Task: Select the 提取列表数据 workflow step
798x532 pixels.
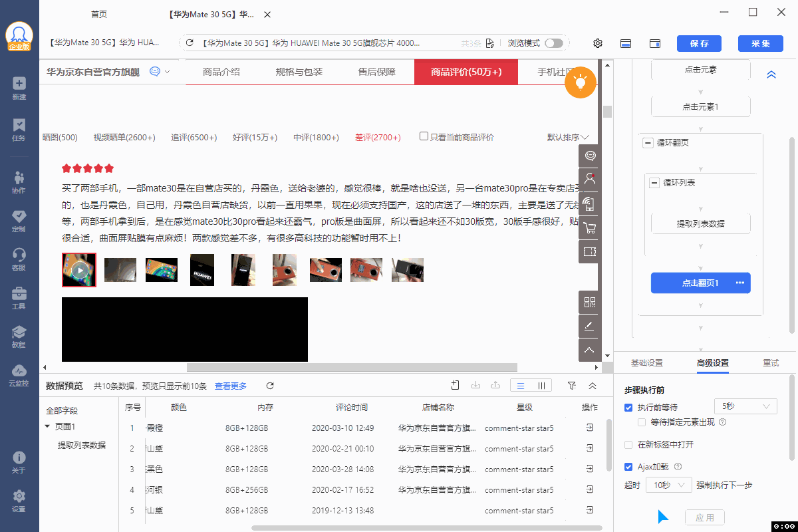Action: pyautogui.click(x=701, y=223)
